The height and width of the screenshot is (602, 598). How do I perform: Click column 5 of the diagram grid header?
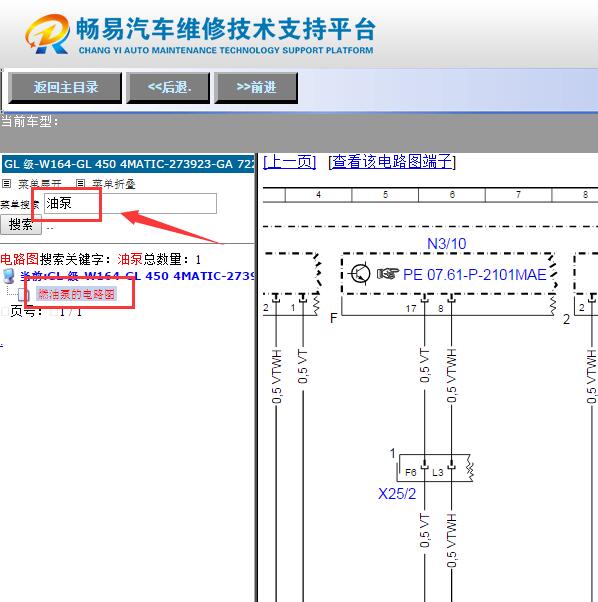pos(385,195)
